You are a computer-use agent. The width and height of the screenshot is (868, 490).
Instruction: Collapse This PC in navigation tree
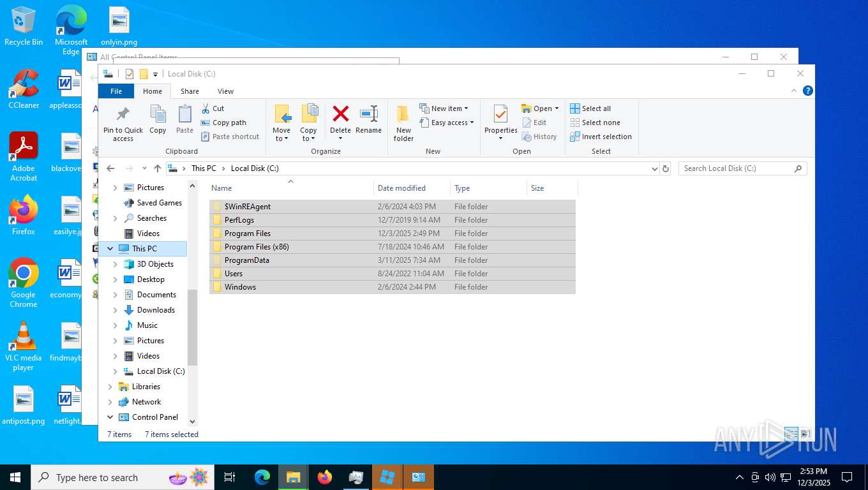[x=110, y=249]
